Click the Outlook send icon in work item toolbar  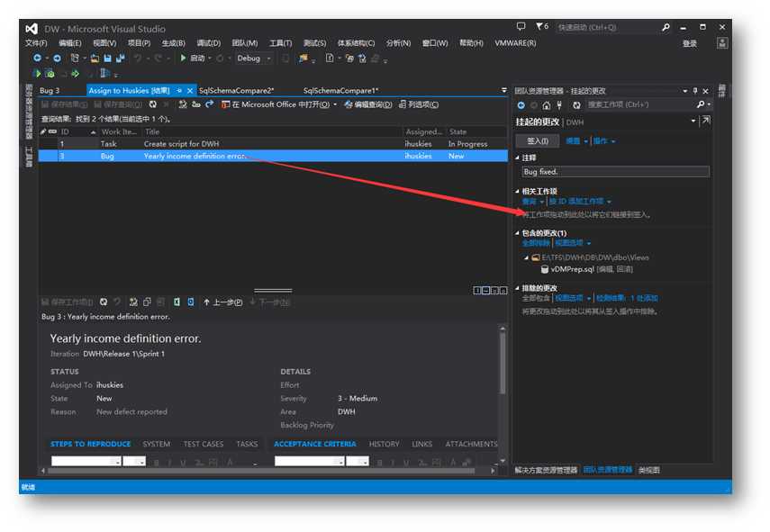coord(191,302)
